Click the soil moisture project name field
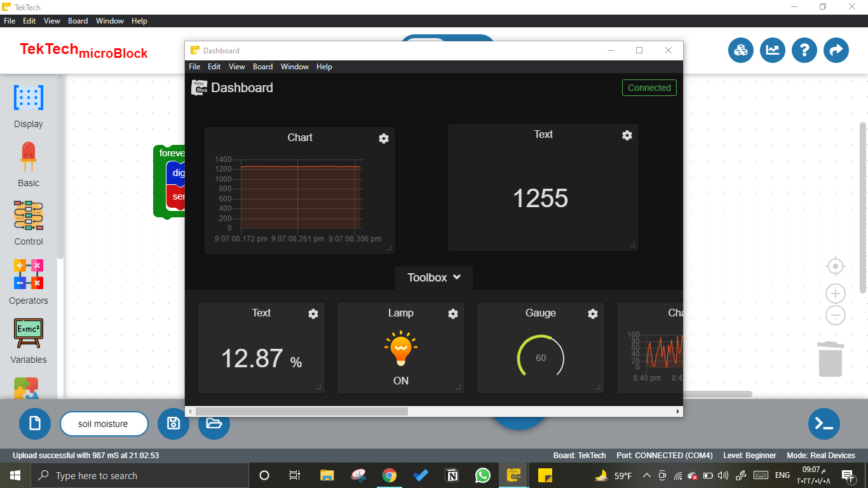868x488 pixels. [x=104, y=424]
